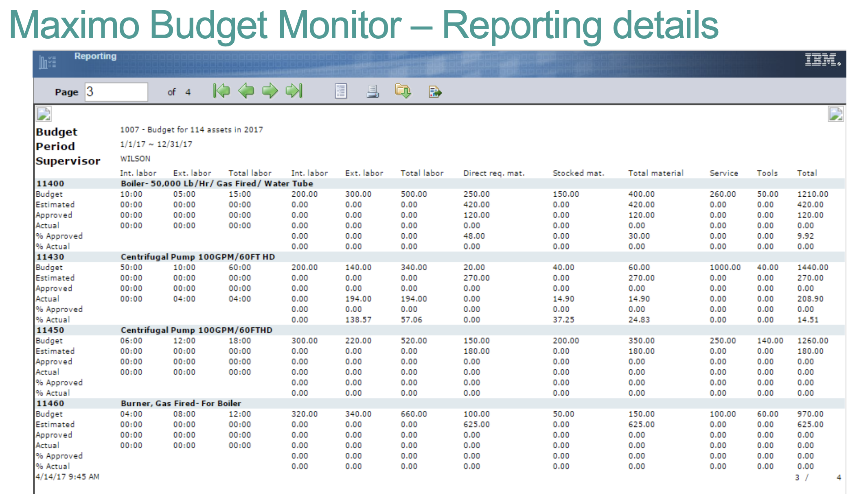Export the report via the folder export icon
Viewport: 859px width, 504px height.
[x=404, y=92]
